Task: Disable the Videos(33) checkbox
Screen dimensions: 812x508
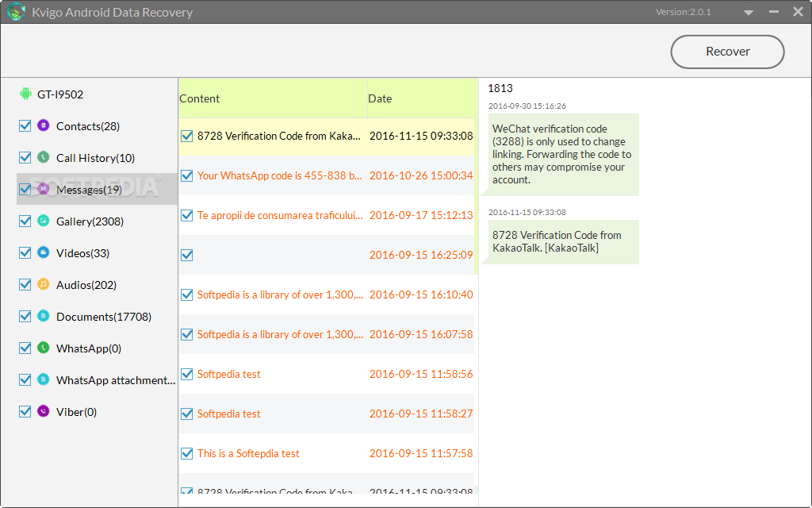Action: click(x=25, y=252)
